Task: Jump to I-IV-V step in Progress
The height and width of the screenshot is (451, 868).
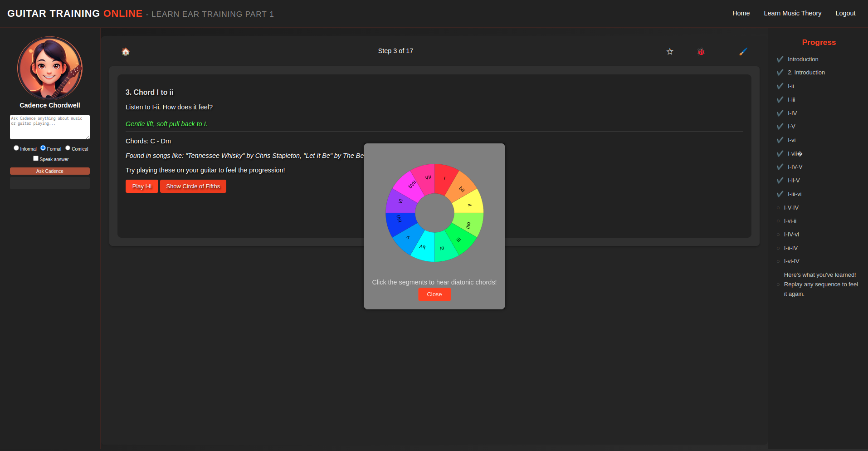Action: (795, 167)
